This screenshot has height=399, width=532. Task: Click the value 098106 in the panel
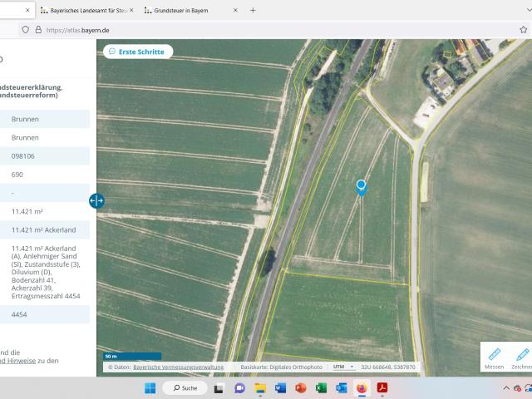[x=22, y=156]
